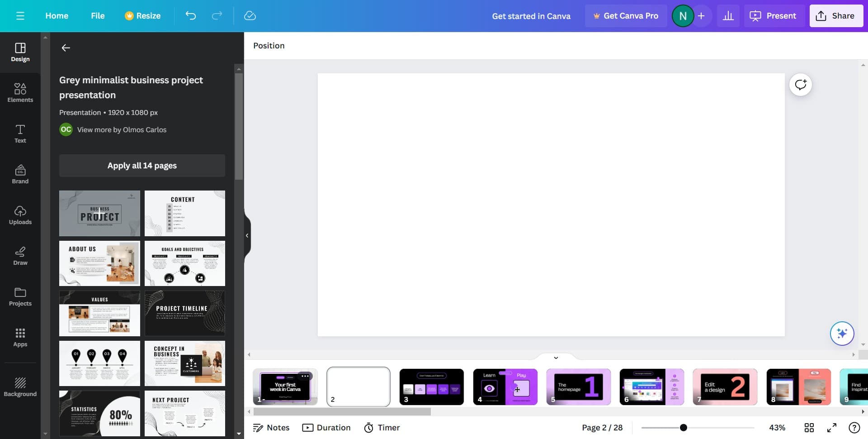Switch to grid view of pages
Screen dimensions: 868x439
tap(809, 428)
